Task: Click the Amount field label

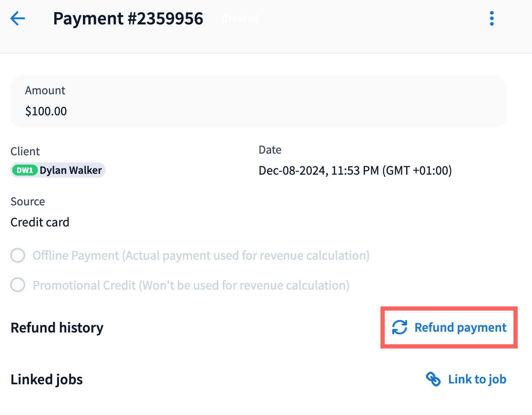Action: [45, 90]
